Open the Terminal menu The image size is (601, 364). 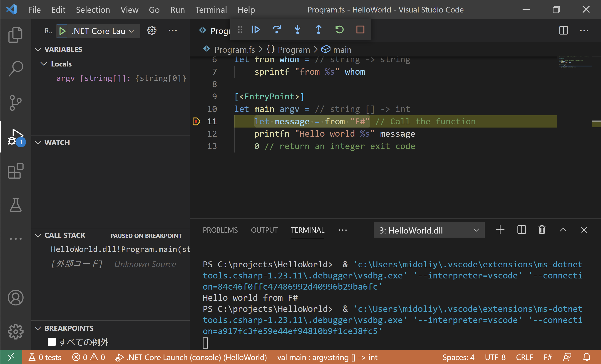point(211,10)
